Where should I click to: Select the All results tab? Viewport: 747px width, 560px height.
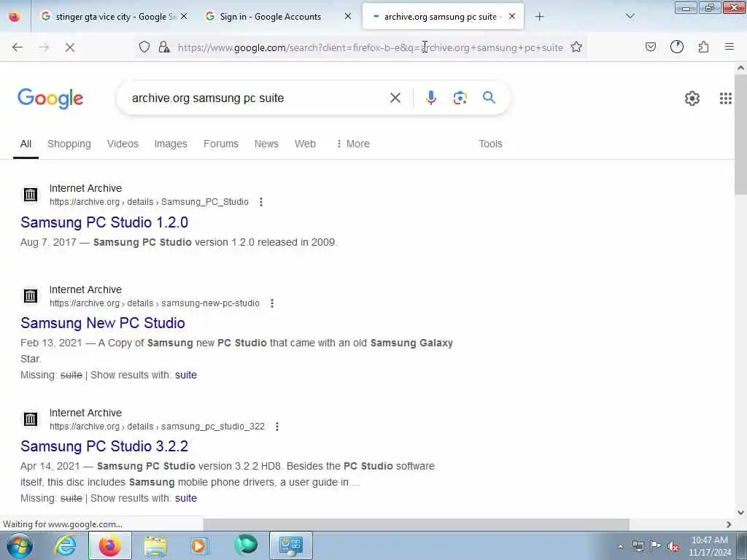26,144
